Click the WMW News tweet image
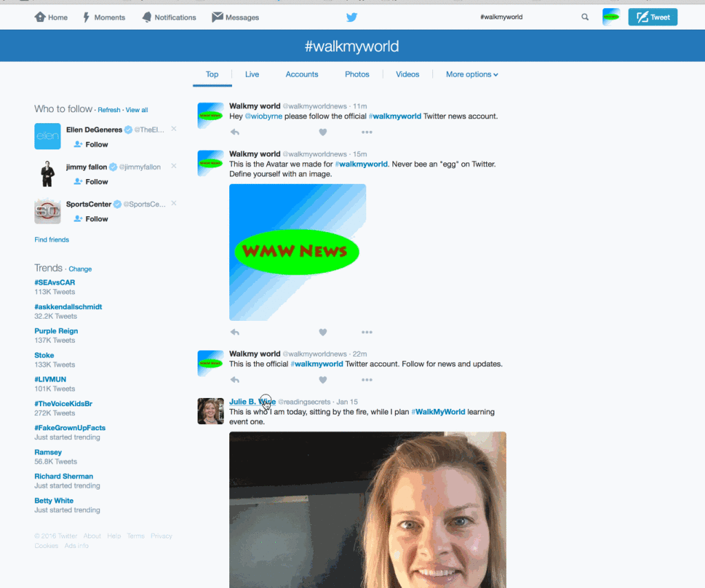 (297, 252)
